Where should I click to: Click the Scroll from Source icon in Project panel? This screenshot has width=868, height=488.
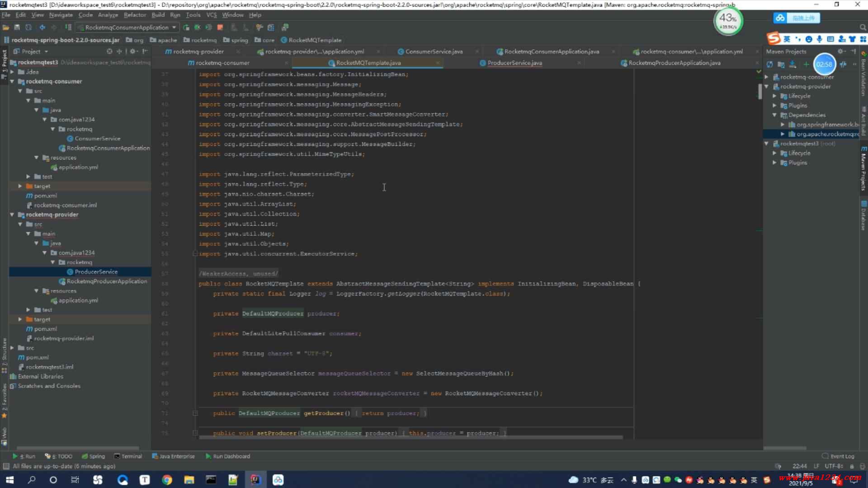(x=109, y=52)
